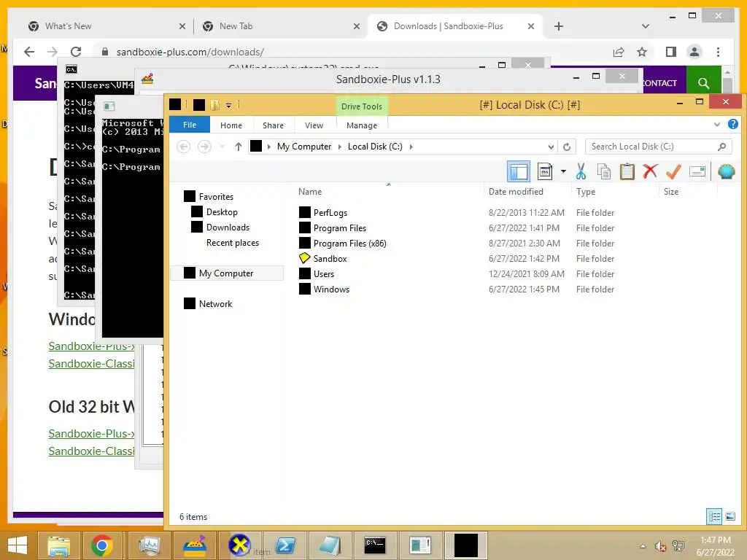Click the Explorer Back navigation arrow
This screenshot has width=747, height=560.
point(183,147)
